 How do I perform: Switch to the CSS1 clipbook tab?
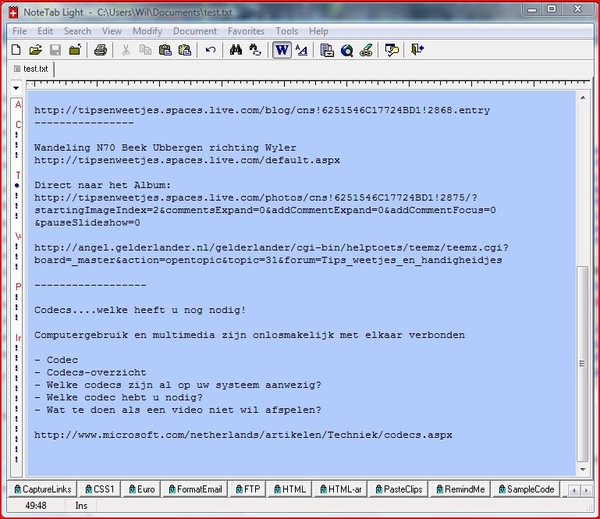(99, 489)
